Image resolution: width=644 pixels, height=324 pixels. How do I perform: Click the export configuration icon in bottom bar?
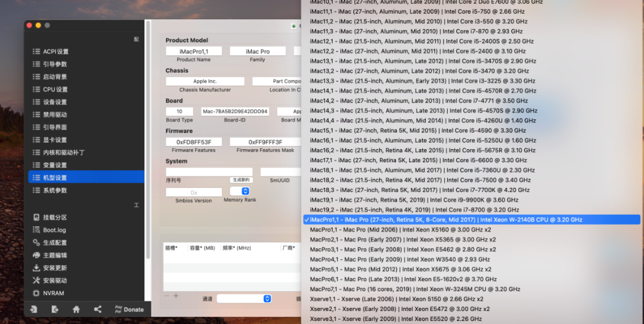point(55,309)
